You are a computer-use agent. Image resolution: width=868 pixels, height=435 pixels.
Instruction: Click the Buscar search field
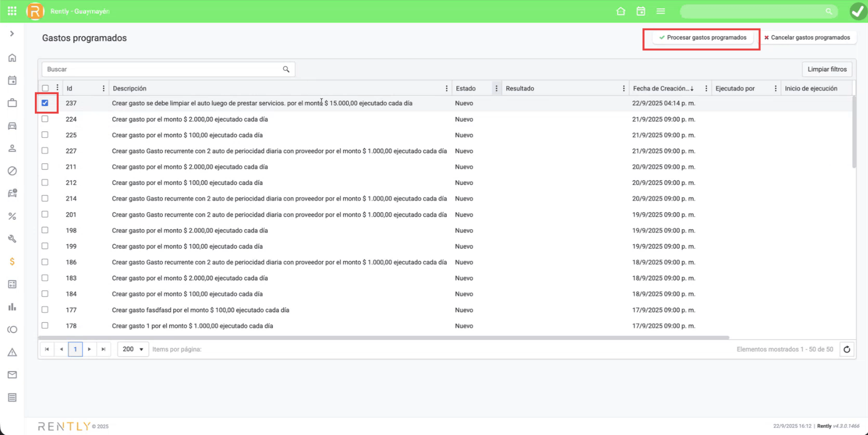(164, 69)
